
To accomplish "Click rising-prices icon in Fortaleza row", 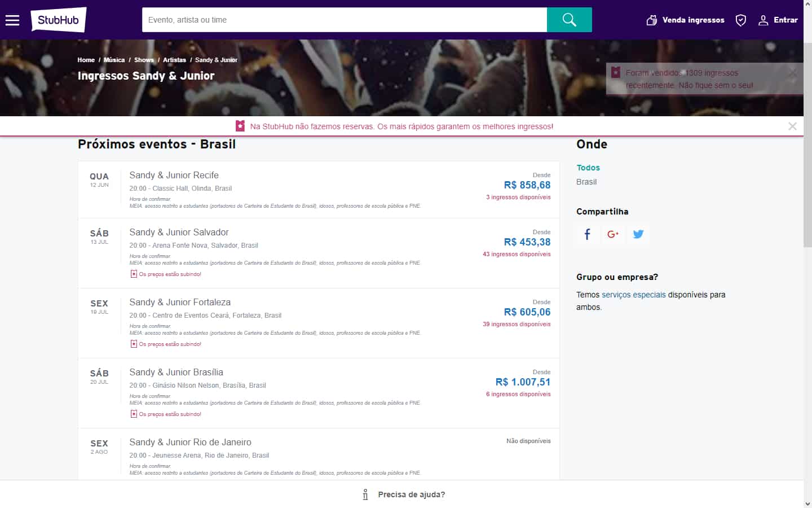I will [134, 344].
